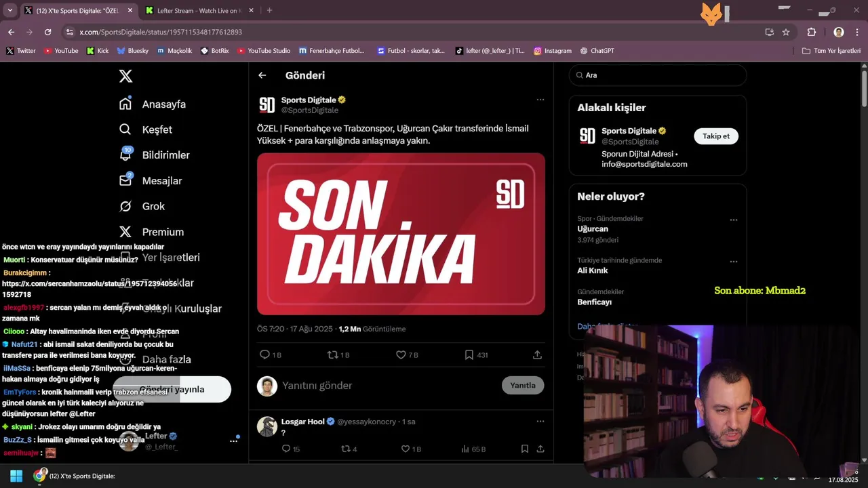Screen dimensions: 868x488
Task: Like the main post heart icon
Action: click(401, 354)
